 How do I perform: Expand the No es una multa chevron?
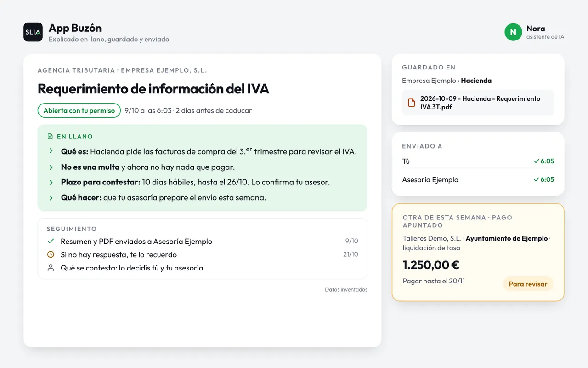[51, 167]
